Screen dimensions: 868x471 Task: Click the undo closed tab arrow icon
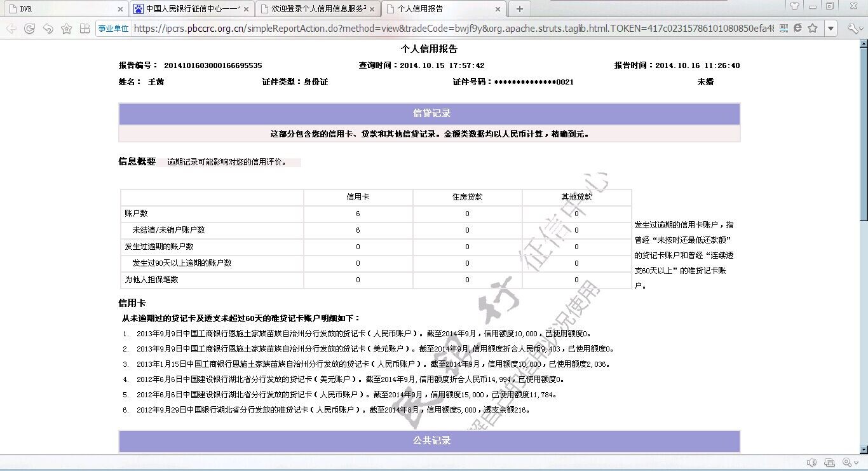[x=48, y=29]
